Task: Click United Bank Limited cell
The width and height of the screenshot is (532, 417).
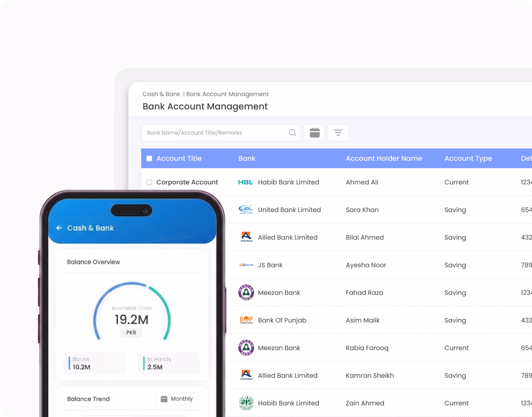Action: click(x=289, y=210)
